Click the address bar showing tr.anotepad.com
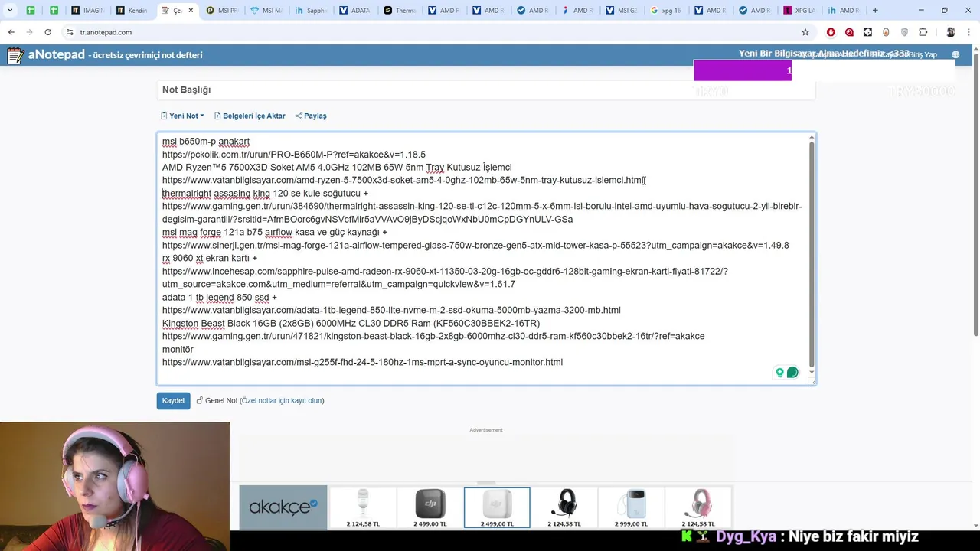Viewport: 980px width, 551px height. pyautogui.click(x=429, y=32)
